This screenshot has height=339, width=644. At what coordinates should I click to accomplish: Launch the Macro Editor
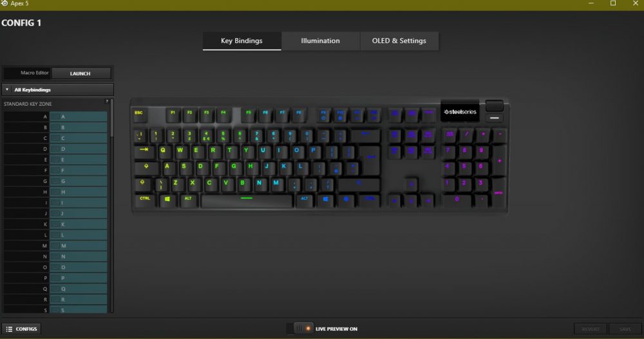coord(80,73)
